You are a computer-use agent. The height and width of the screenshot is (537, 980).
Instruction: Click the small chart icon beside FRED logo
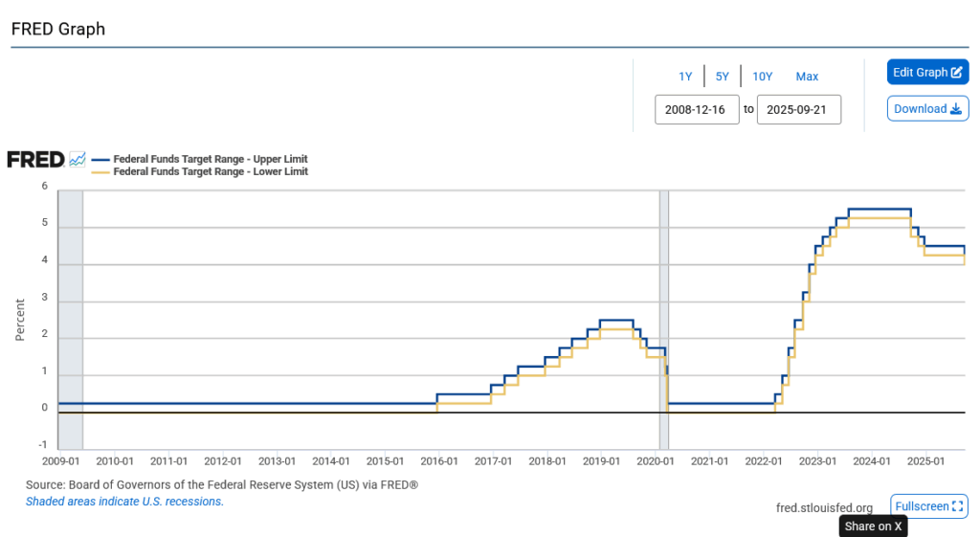(x=78, y=159)
